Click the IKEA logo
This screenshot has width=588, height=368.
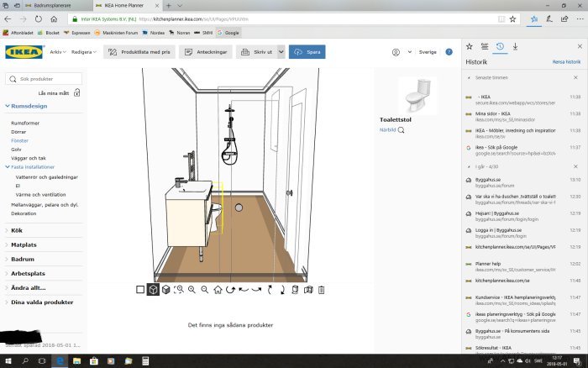24,52
